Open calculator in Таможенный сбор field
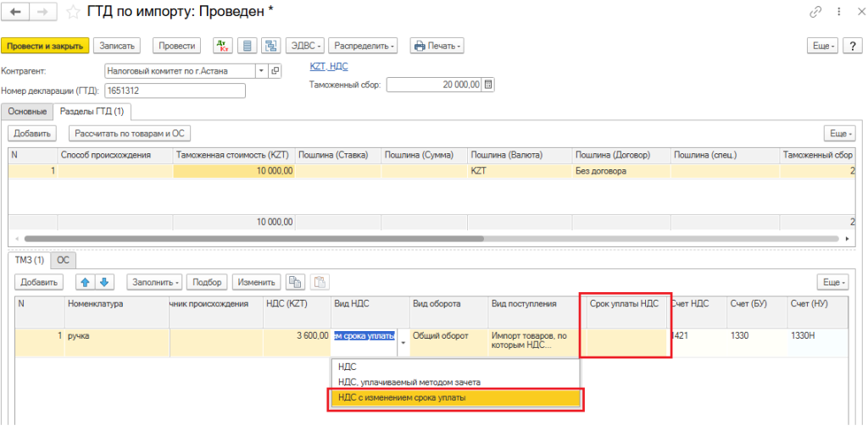Image resolution: width=868 pixels, height=431 pixels. (488, 85)
